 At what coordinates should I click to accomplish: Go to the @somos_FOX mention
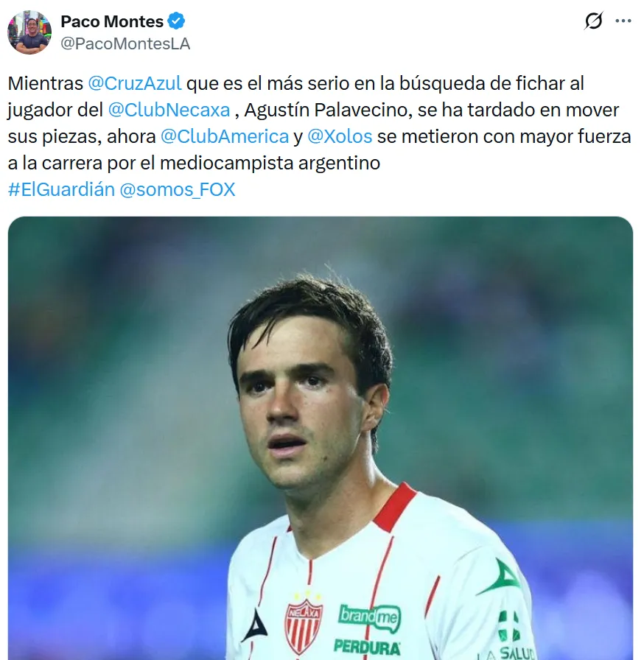177,189
